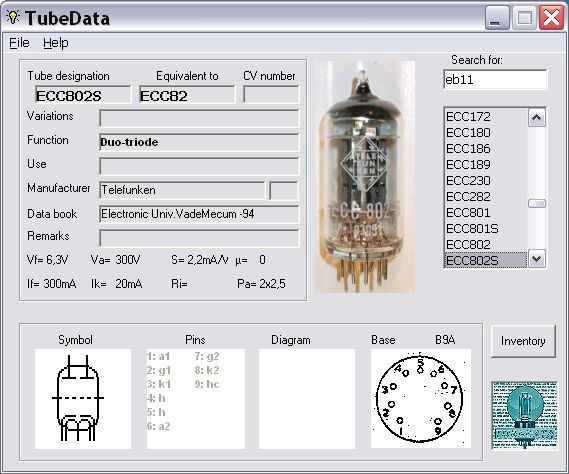Click the Pins assignment list box

tap(196, 399)
